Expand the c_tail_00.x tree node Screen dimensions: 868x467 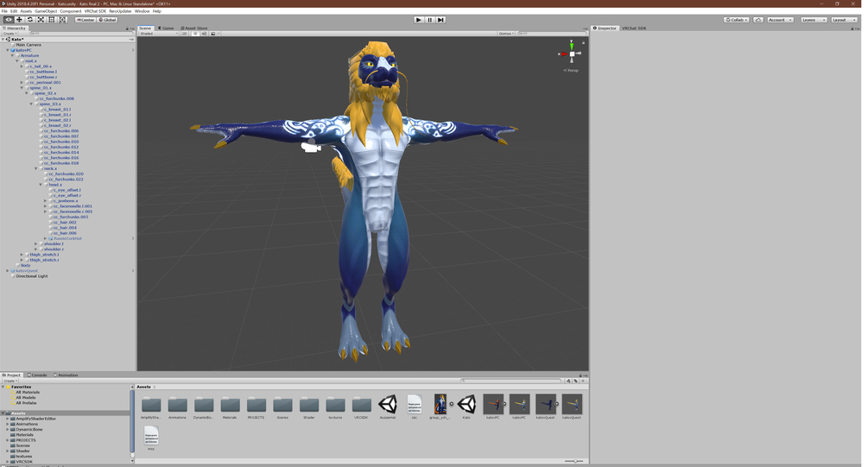point(22,66)
